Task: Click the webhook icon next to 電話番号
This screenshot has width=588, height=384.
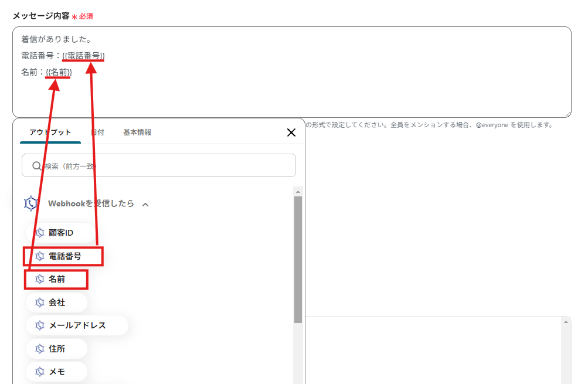Action: coord(40,256)
